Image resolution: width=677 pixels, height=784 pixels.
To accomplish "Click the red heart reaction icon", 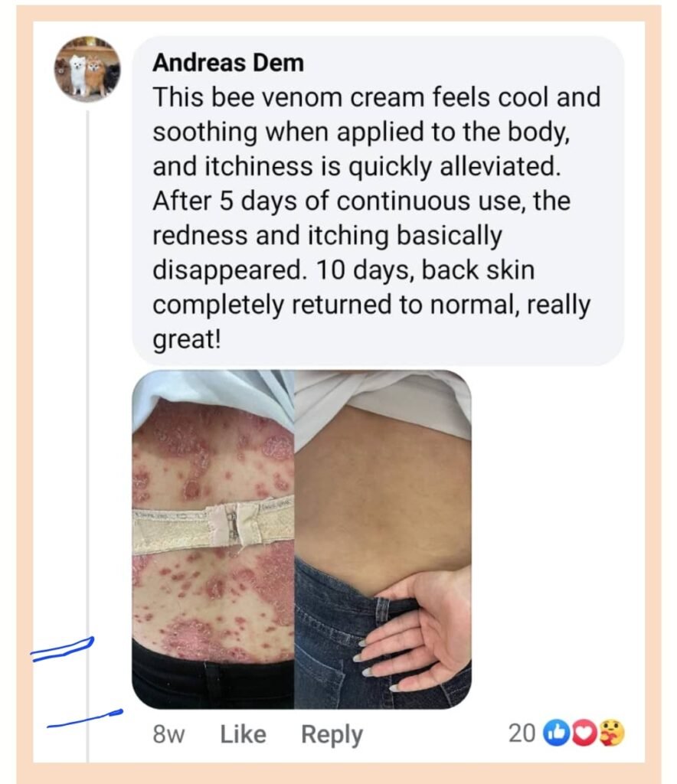I will 581,733.
